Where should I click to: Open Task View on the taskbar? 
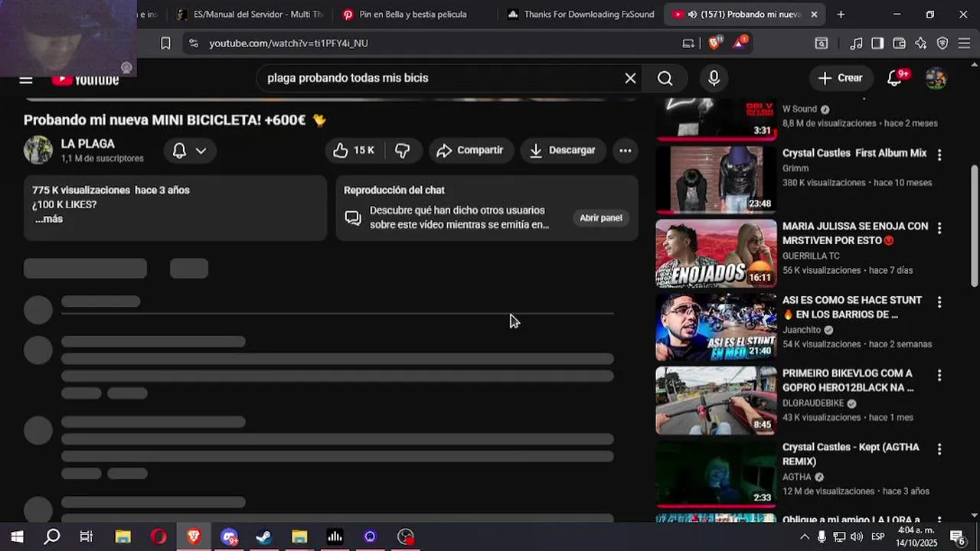pyautogui.click(x=87, y=537)
